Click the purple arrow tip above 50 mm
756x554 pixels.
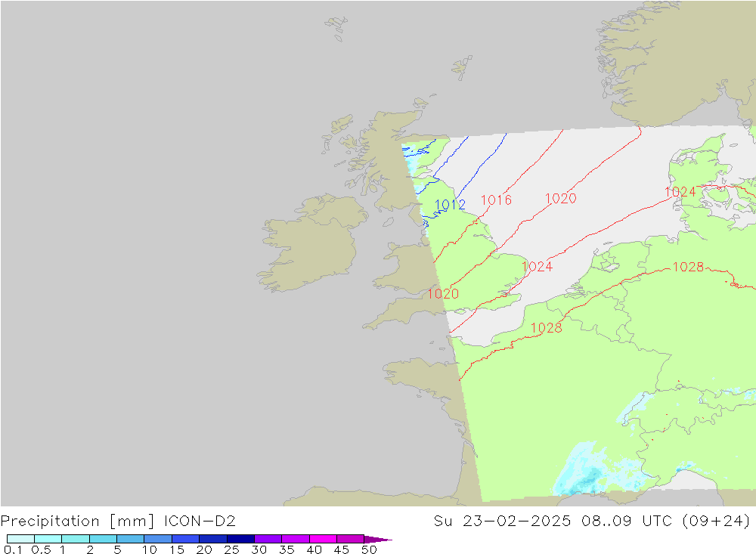[x=377, y=540]
